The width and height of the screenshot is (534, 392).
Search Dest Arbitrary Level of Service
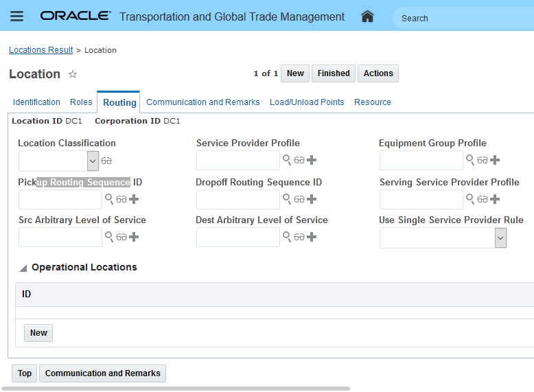(287, 237)
